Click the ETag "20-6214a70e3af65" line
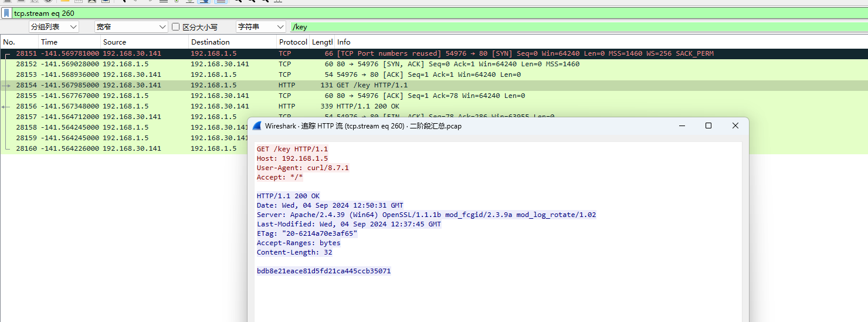The width and height of the screenshot is (868, 322). (x=307, y=233)
